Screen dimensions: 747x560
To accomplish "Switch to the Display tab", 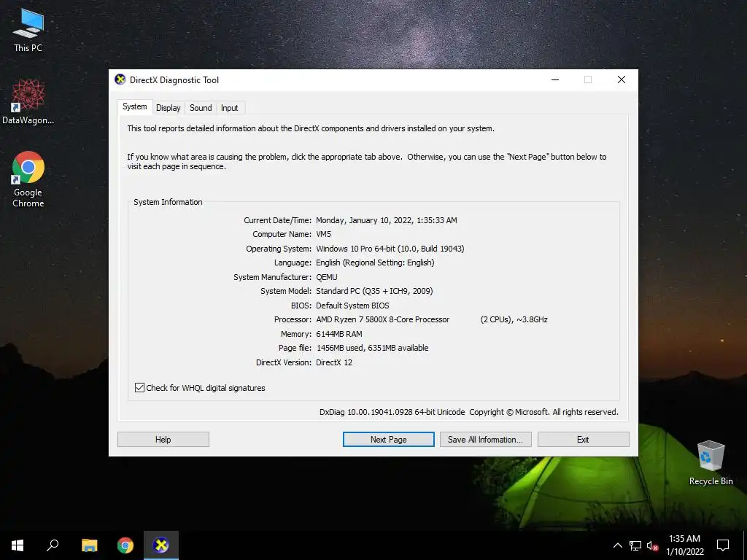I will (169, 108).
